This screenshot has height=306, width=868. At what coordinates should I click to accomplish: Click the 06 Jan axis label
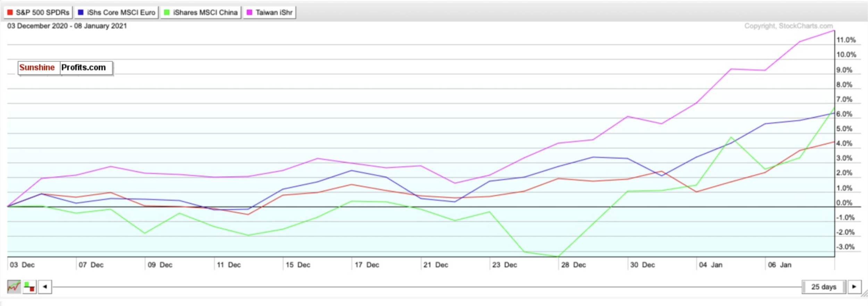[x=780, y=265]
